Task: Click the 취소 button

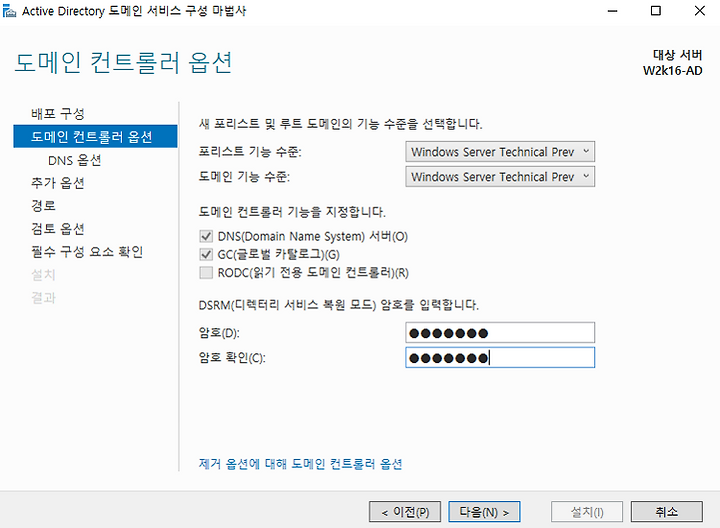Action: 666,511
